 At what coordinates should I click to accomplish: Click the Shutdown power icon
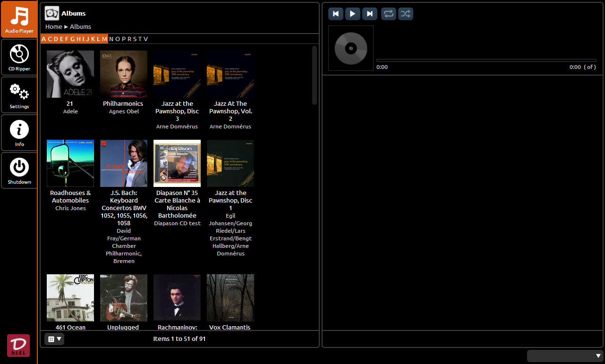click(19, 169)
